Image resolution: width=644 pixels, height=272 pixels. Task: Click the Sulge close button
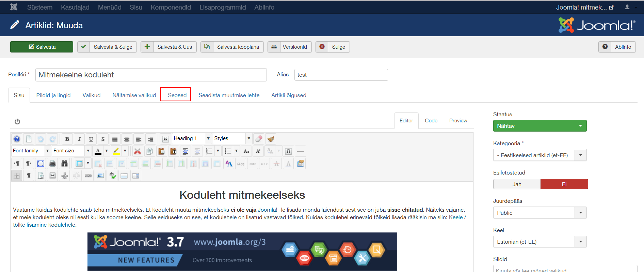pos(333,47)
